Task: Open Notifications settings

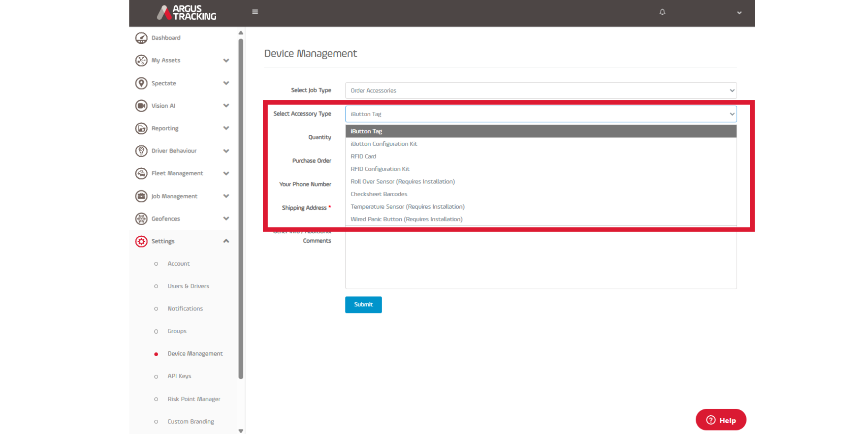Action: [x=185, y=309]
